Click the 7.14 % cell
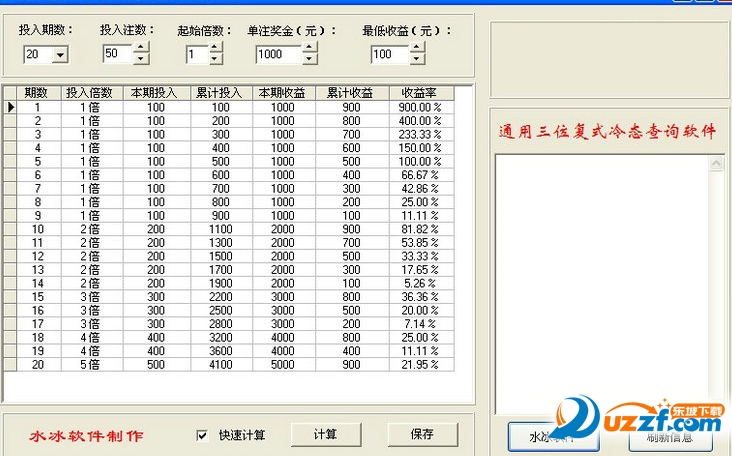Viewport: 732px width, 456px height. pos(421,324)
